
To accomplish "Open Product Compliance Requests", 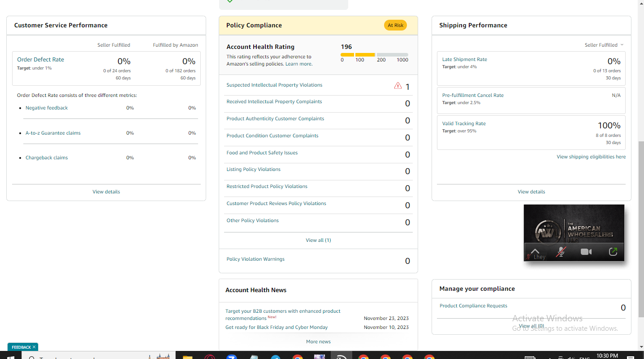I will pyautogui.click(x=473, y=306).
